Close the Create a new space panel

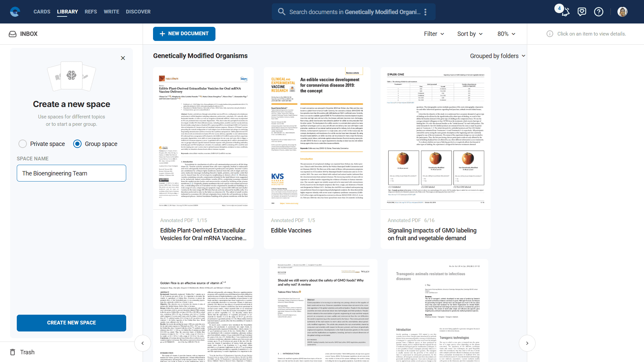click(x=123, y=58)
